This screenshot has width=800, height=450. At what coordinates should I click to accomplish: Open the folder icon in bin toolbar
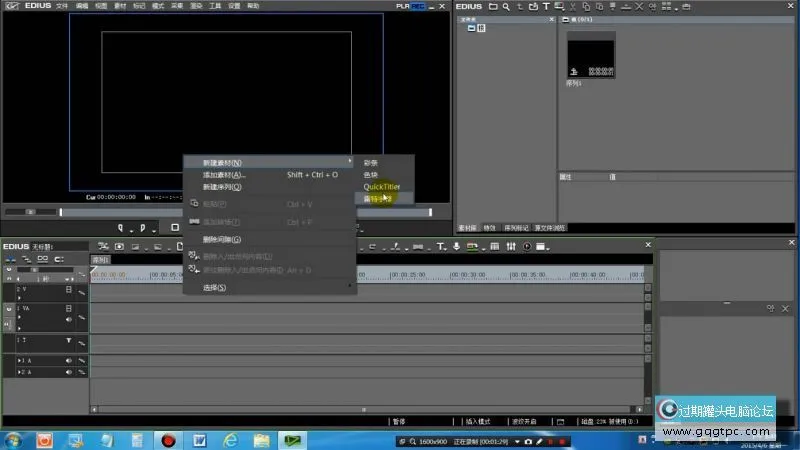492,7
